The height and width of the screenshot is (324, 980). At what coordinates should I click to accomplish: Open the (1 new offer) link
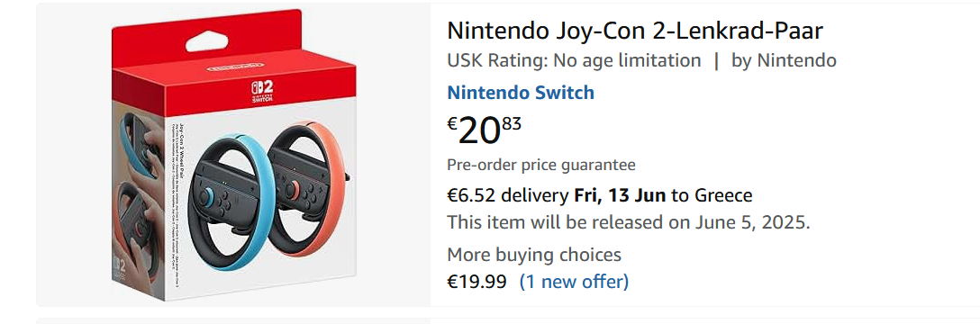pos(574,282)
